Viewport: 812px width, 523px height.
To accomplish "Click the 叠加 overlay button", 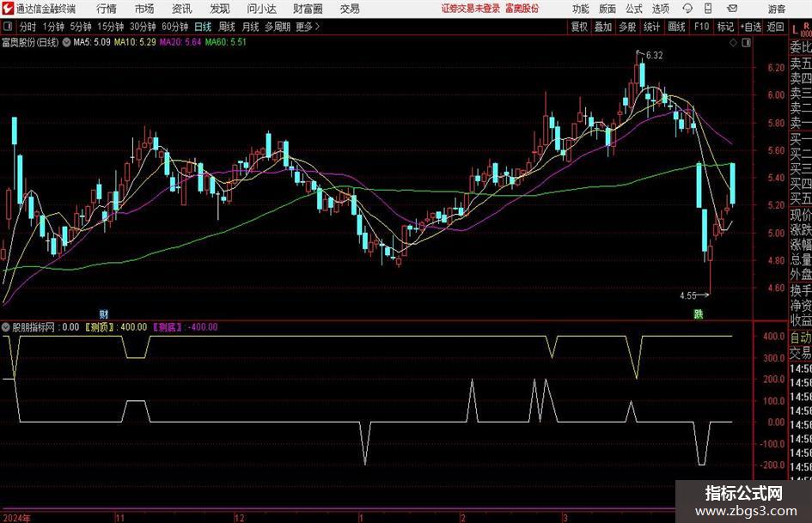I will coord(603,27).
